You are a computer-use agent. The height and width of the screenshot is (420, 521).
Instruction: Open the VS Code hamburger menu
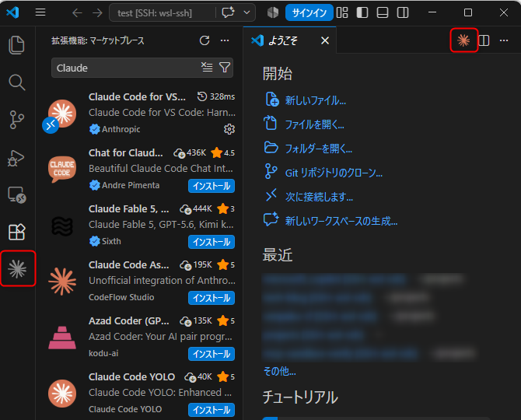[40, 12]
